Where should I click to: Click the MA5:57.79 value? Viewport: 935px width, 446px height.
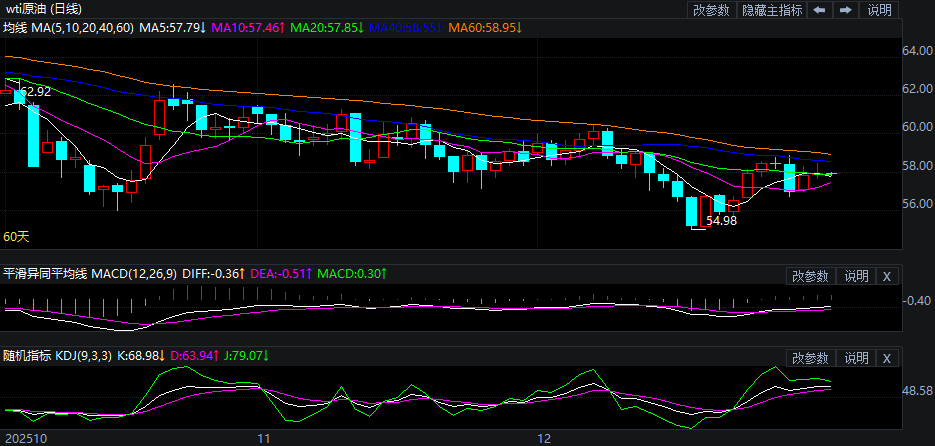173,27
